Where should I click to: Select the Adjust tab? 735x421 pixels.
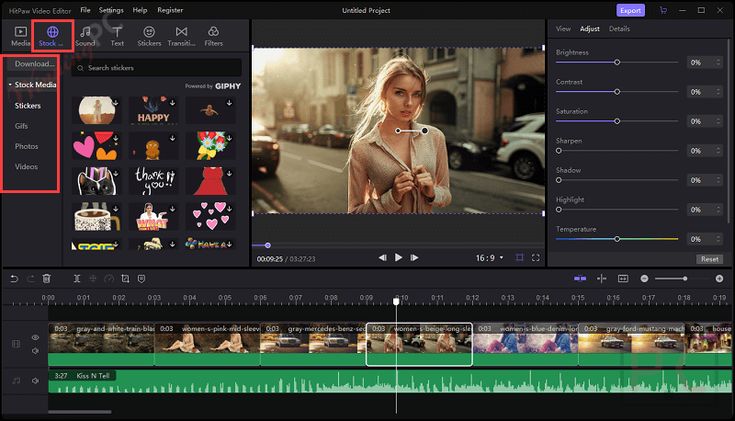pos(590,29)
